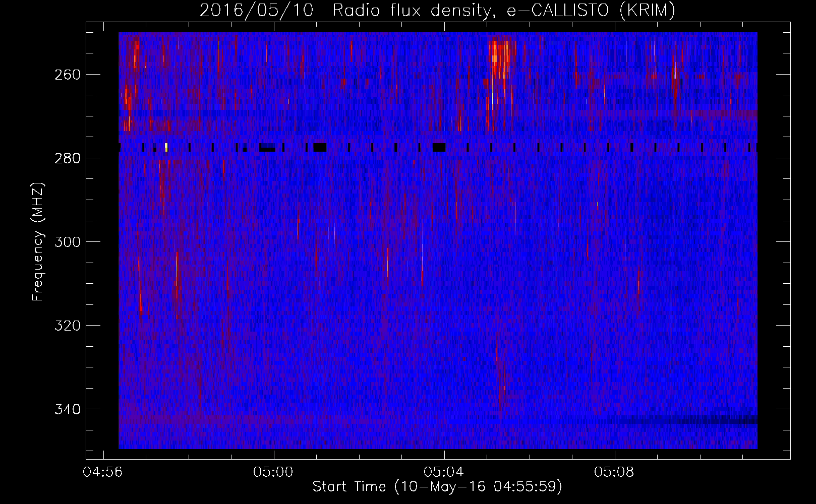Click the 04:56 time tick label

pyautogui.click(x=103, y=472)
